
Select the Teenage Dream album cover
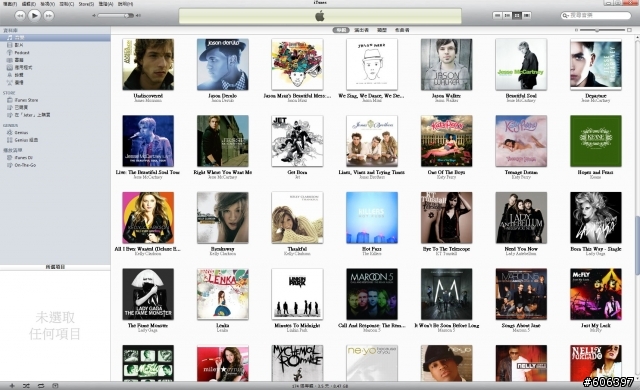tap(521, 141)
